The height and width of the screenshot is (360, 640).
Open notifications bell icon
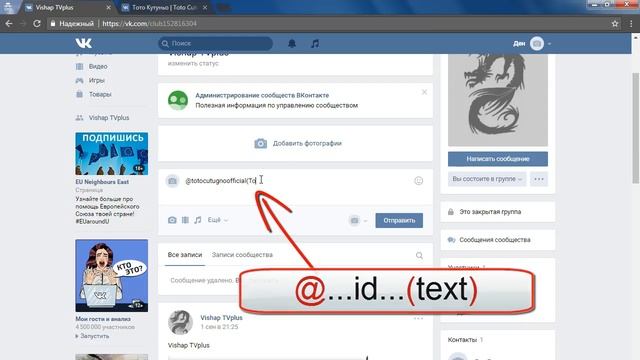click(x=292, y=43)
